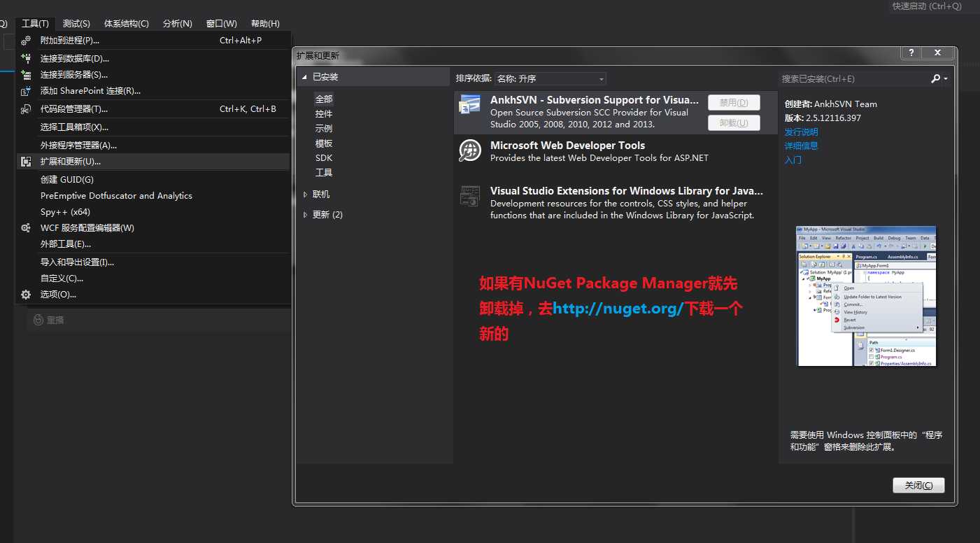The height and width of the screenshot is (543, 980).
Task: Click the AnkhSVN preview screenshot thumbnail
Action: point(866,296)
